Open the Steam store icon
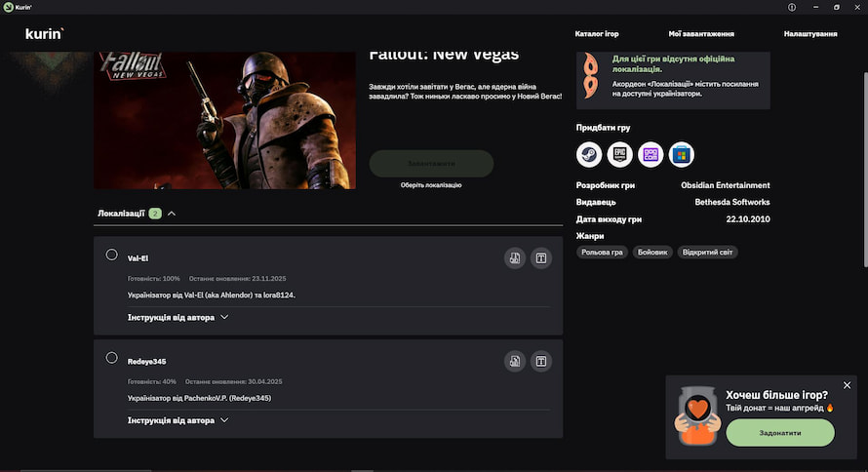Viewport: 868px width, 472px height. click(x=589, y=154)
